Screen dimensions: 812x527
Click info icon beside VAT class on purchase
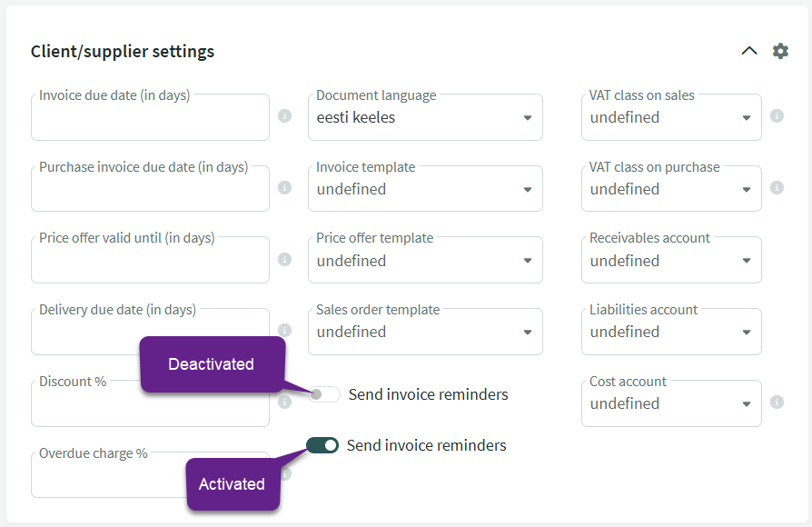click(x=777, y=187)
